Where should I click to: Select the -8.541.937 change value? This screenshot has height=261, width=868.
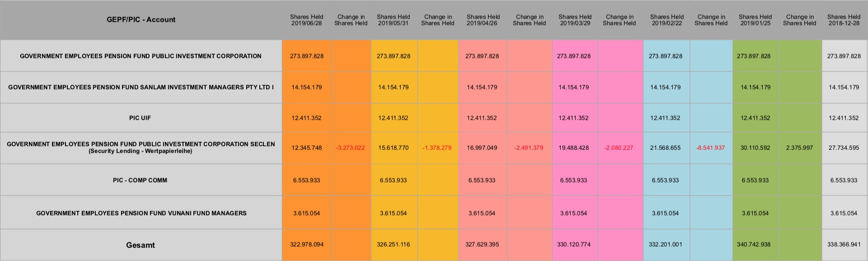tap(710, 148)
